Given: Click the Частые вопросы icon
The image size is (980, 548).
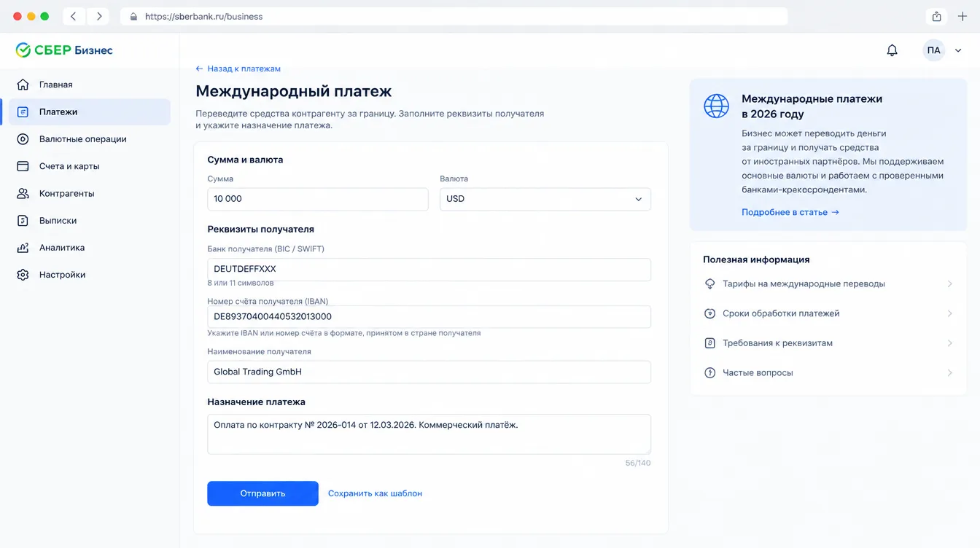Looking at the screenshot, I should click(x=709, y=373).
